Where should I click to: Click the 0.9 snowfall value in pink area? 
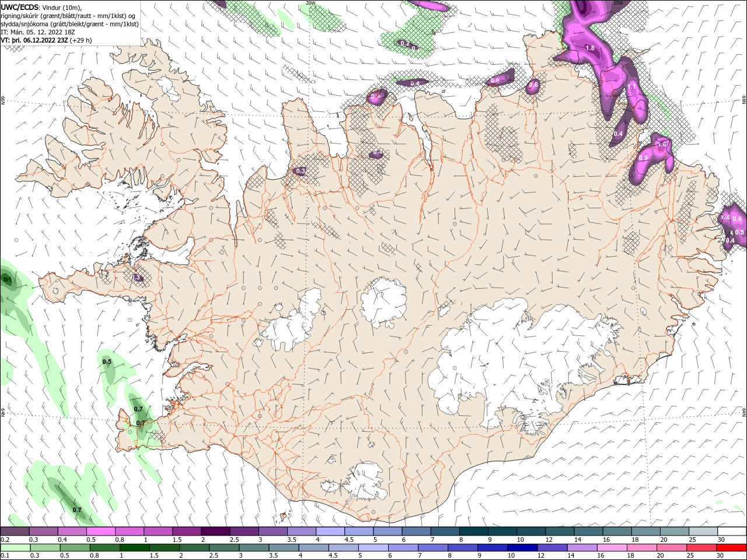pos(643,157)
